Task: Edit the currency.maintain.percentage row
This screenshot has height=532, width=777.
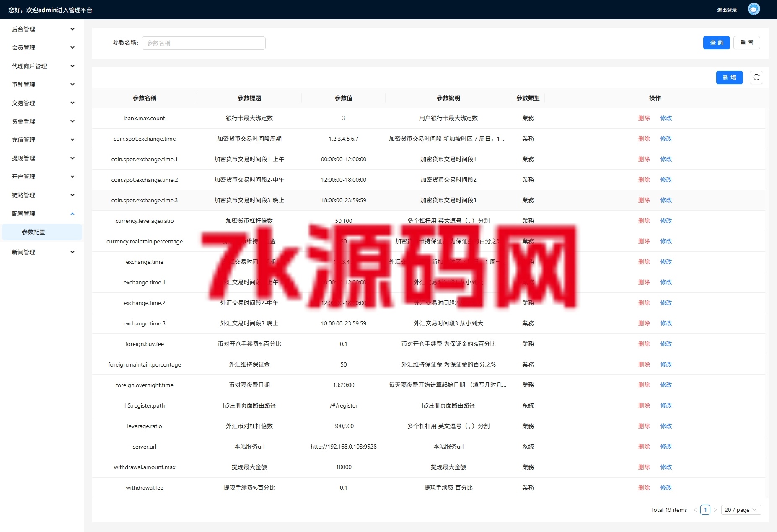Action: [666, 241]
